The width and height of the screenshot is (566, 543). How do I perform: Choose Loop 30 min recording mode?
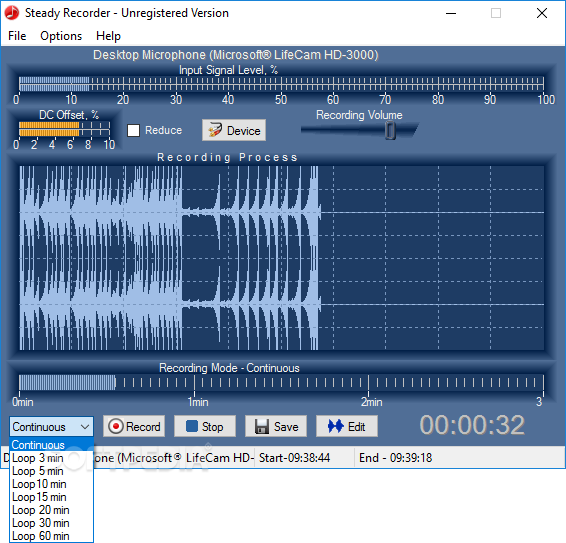coord(51,523)
